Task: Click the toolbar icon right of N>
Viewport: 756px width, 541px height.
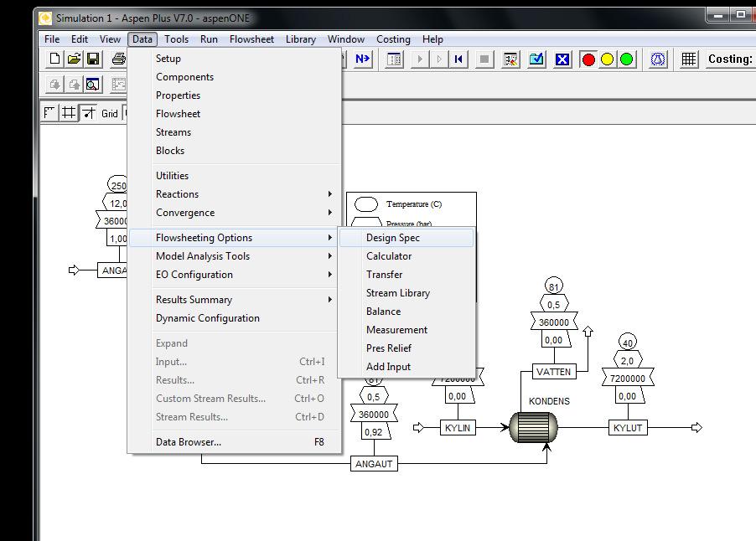Action: (394, 59)
